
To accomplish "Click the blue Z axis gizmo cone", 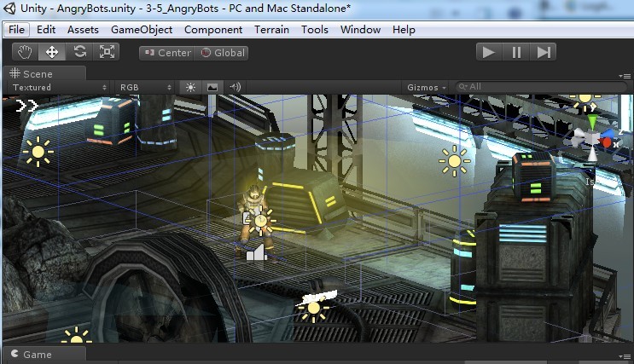I will pyautogui.click(x=608, y=134).
